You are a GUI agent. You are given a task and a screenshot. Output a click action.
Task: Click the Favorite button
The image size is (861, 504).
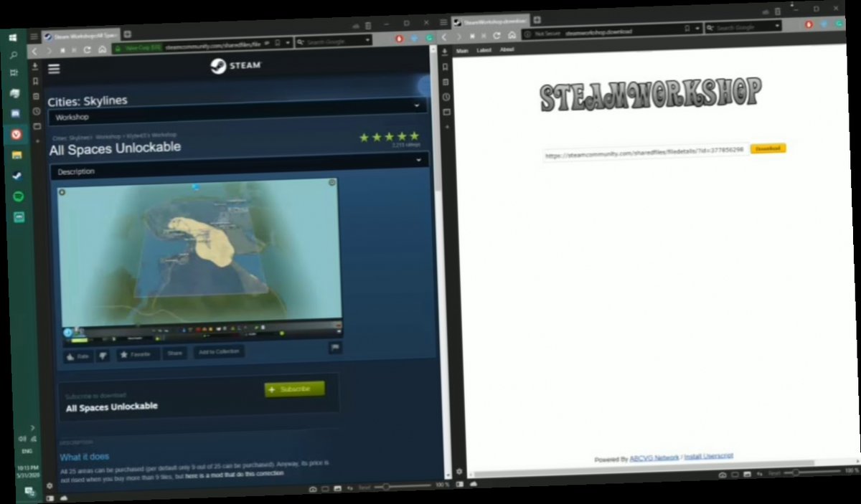138,354
